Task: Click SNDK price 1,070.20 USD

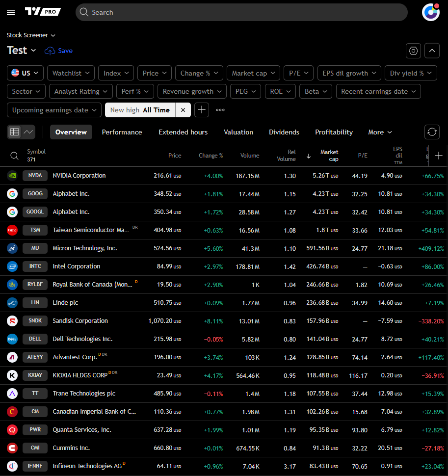Action: click(x=164, y=321)
